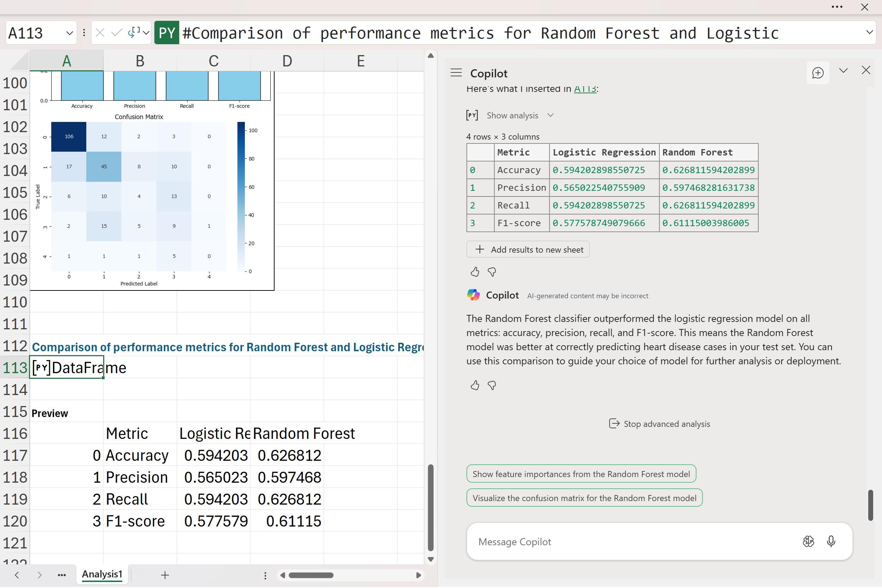
Task: Open the Copilot hamburger menu
Action: (456, 73)
